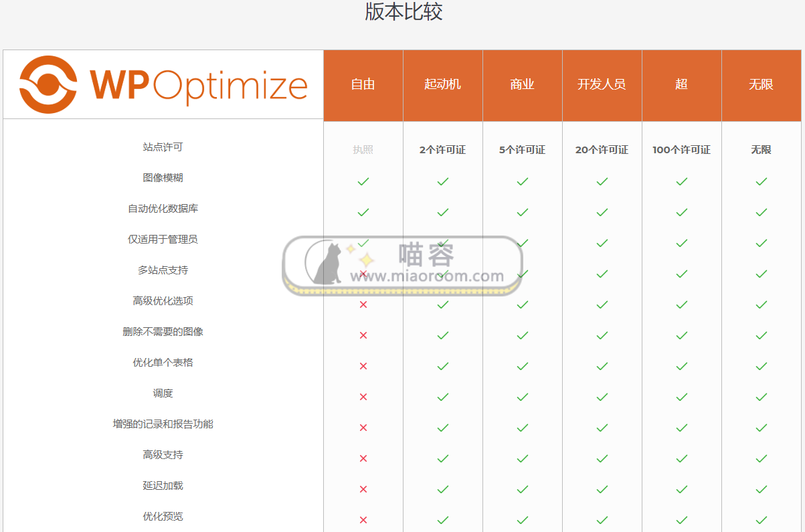
Task: Click 无限 in the 站点许可 row
Action: coord(762,150)
